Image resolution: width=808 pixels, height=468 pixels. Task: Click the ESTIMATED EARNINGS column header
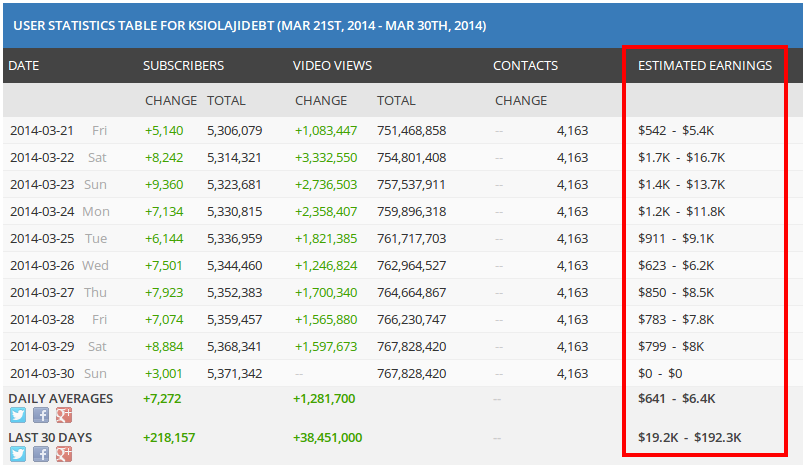pyautogui.click(x=704, y=66)
